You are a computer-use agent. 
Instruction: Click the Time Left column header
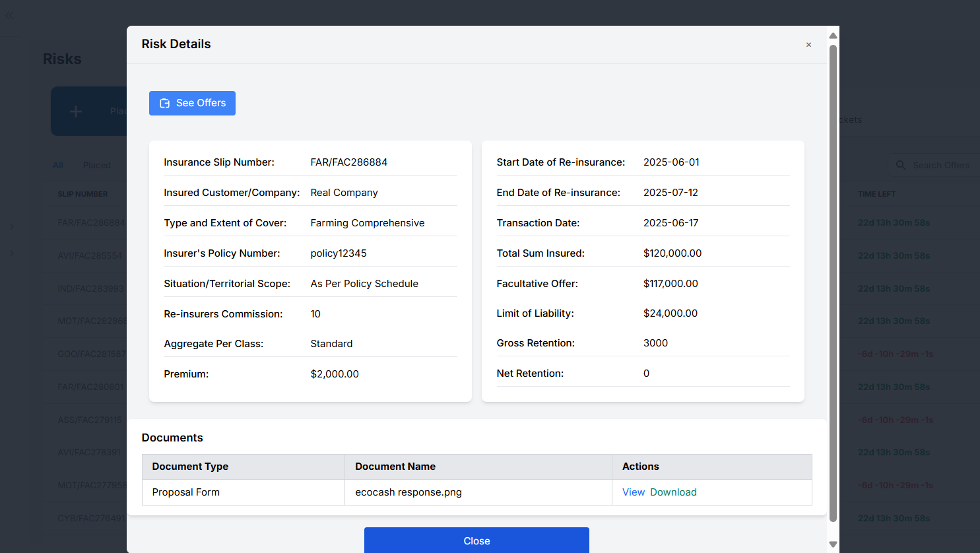tap(876, 194)
